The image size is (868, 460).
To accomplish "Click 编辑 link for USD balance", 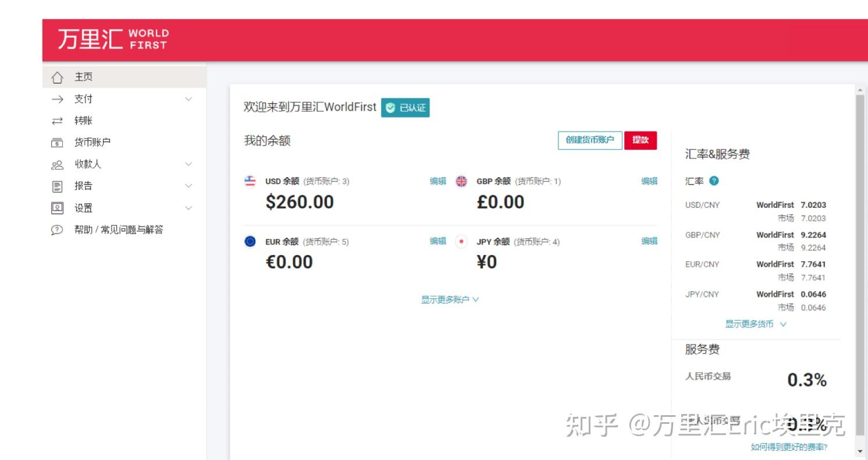I will (438, 181).
